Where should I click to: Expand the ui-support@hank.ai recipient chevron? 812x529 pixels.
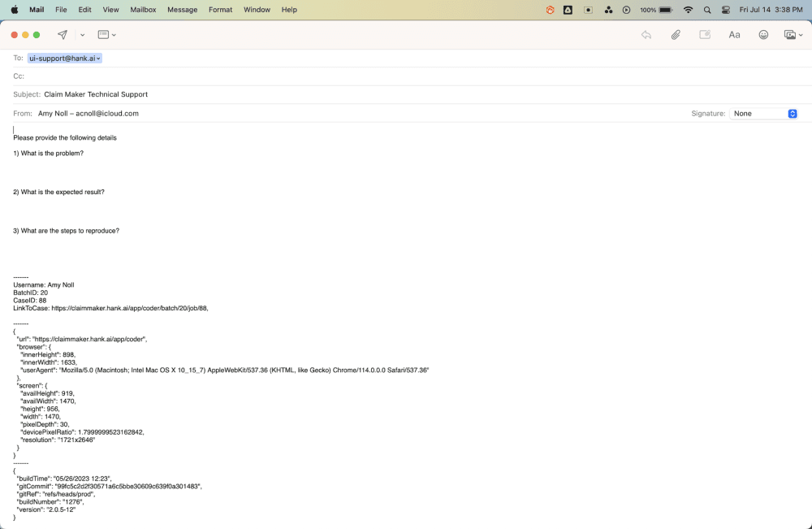98,59
